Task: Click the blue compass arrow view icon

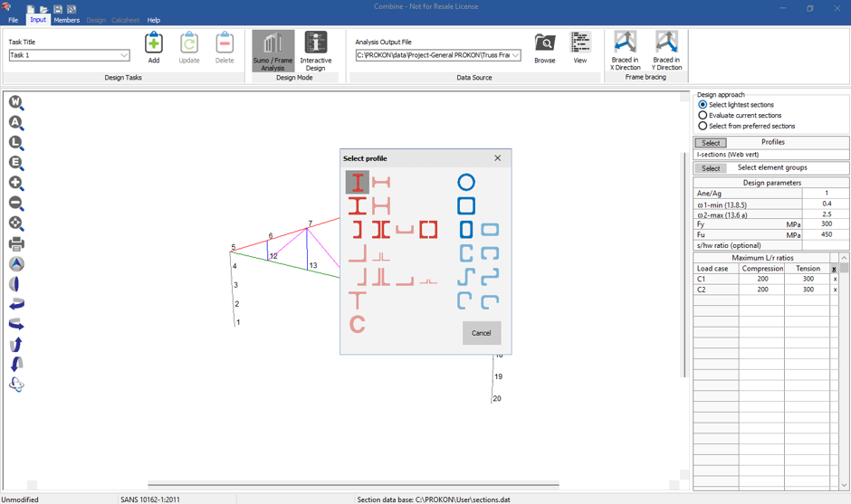Action: click(16, 263)
